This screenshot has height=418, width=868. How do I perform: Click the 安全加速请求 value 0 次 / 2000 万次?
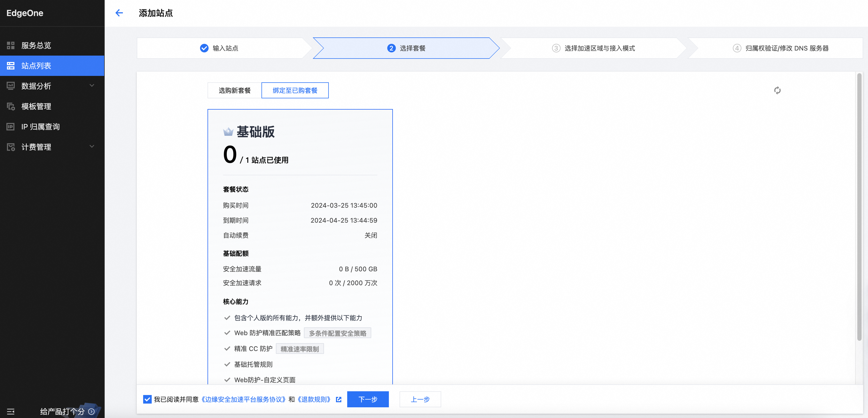pos(353,282)
